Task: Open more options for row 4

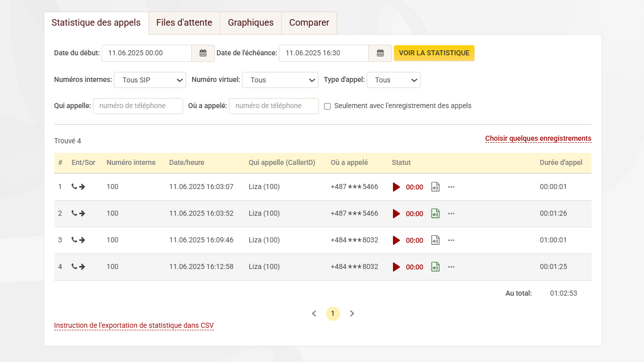Action: [x=451, y=267]
